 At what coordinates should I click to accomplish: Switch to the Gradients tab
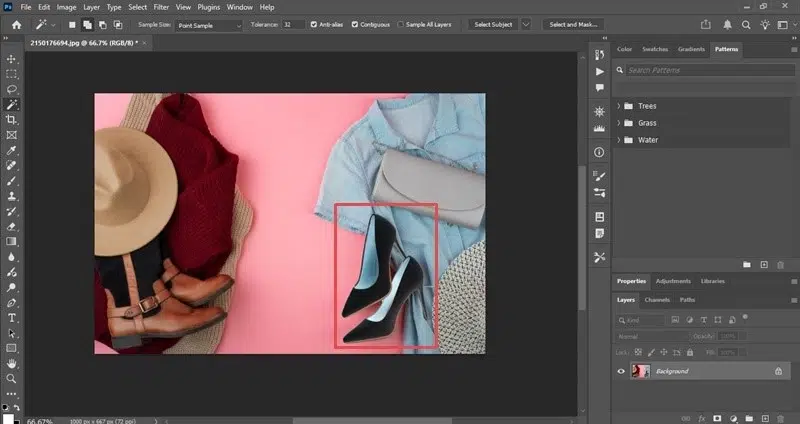pos(691,49)
